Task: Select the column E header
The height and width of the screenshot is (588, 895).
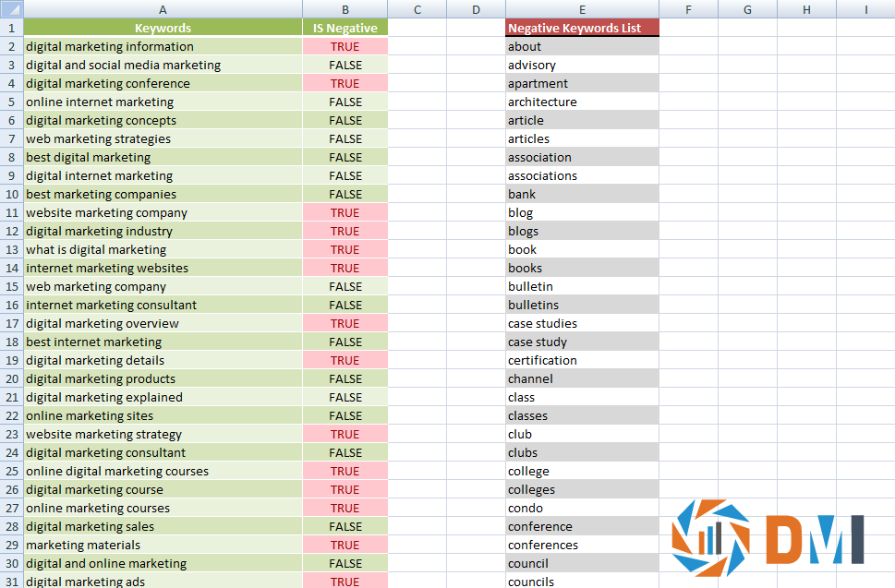Action: pyautogui.click(x=582, y=9)
